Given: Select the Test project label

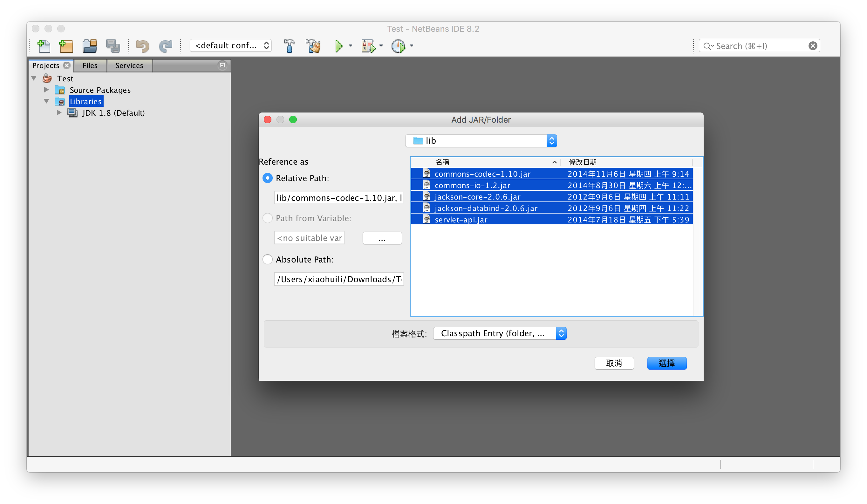Looking at the screenshot, I should coord(65,78).
